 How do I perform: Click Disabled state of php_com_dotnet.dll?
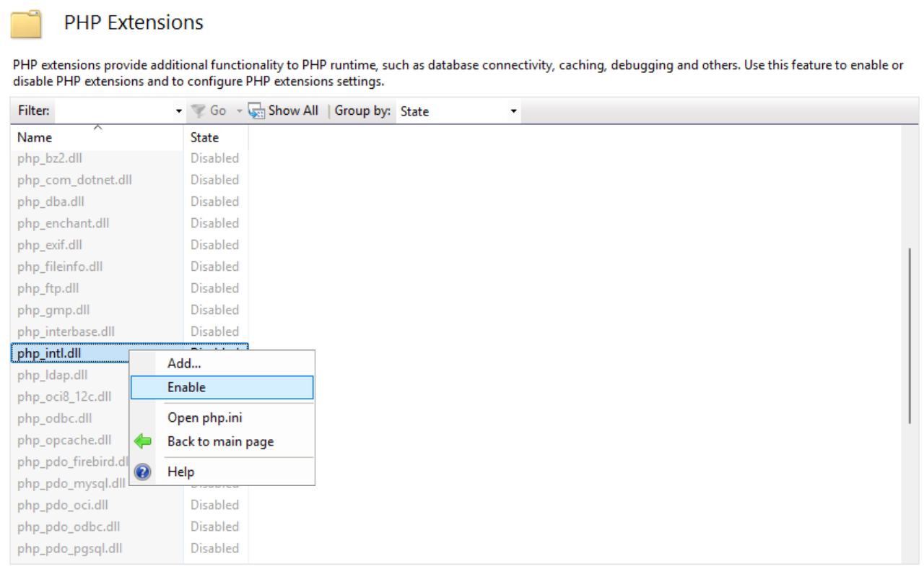pyautogui.click(x=214, y=180)
